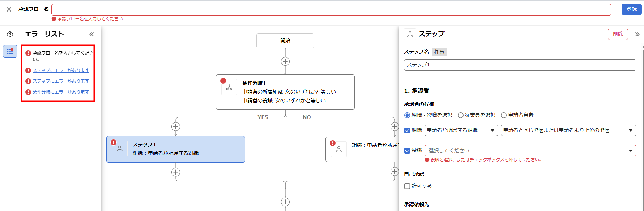
Task: Select the "申請者自身" radio button
Action: 504,115
